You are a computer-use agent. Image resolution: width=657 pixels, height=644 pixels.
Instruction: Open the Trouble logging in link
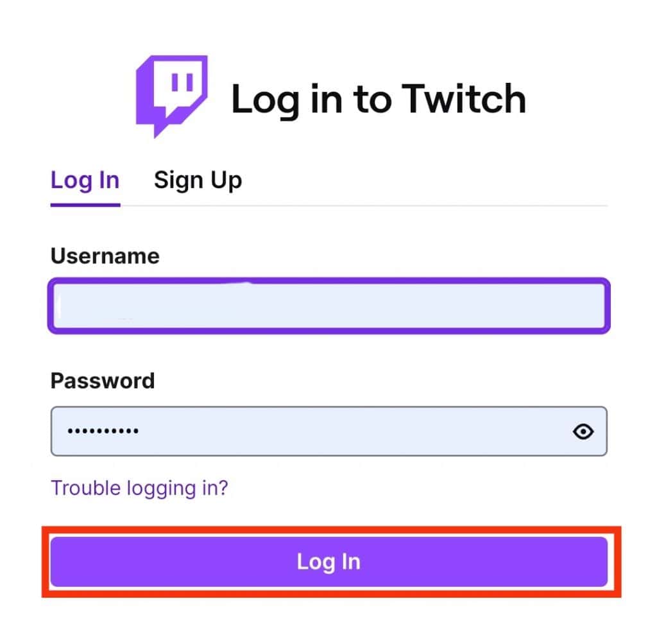tap(139, 488)
